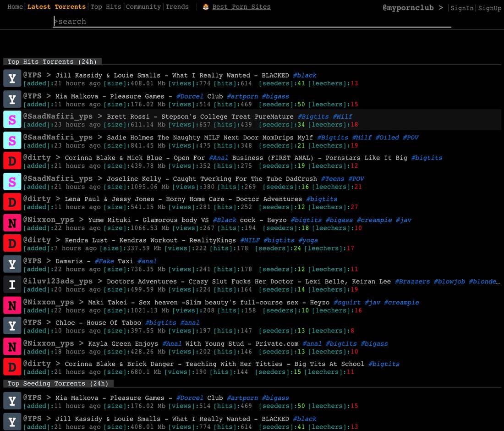Open the Kendra Lust - Kendras Workout torrent
Image resolution: width=504 pixels, height=431 pixels.
[x=150, y=240]
